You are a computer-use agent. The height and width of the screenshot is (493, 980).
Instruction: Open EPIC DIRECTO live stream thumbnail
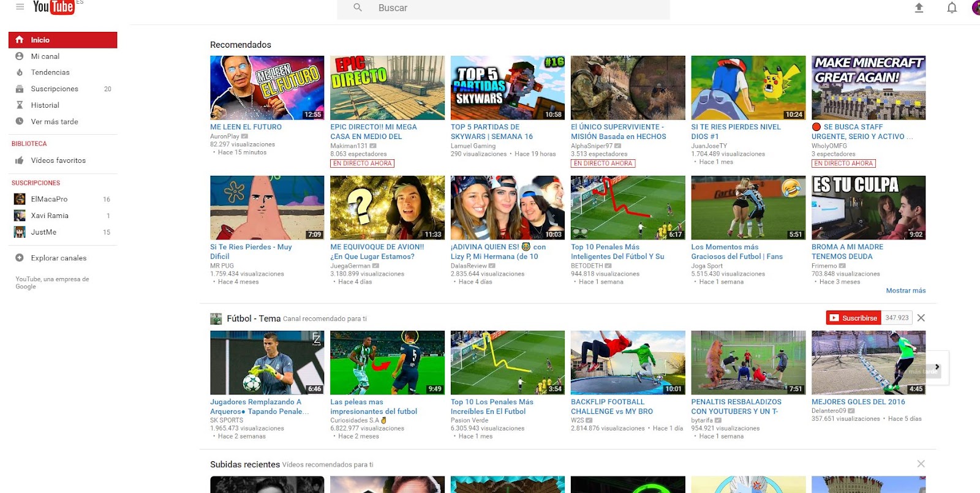[388, 88]
